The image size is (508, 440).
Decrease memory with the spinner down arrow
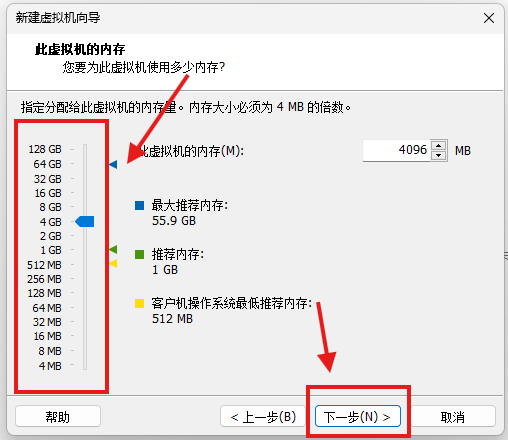click(x=439, y=155)
